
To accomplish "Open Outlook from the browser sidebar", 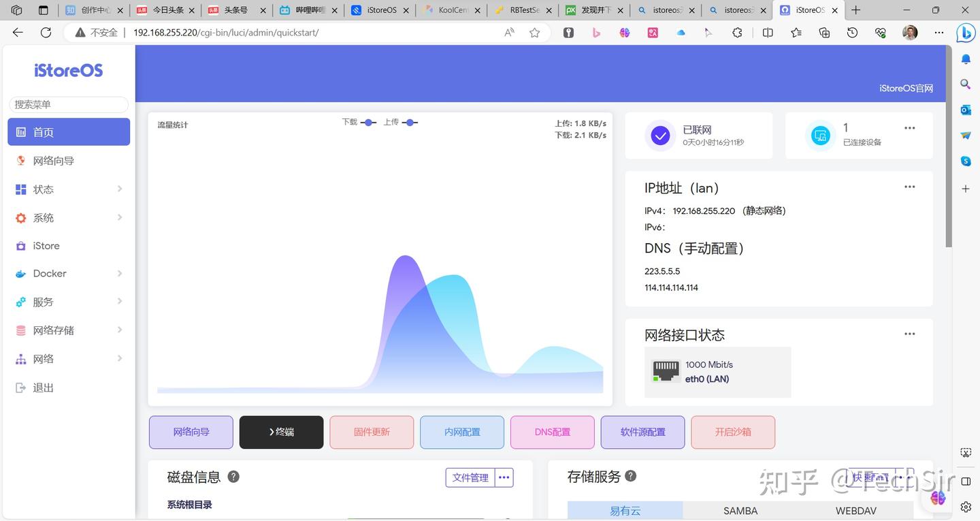I will (x=966, y=110).
